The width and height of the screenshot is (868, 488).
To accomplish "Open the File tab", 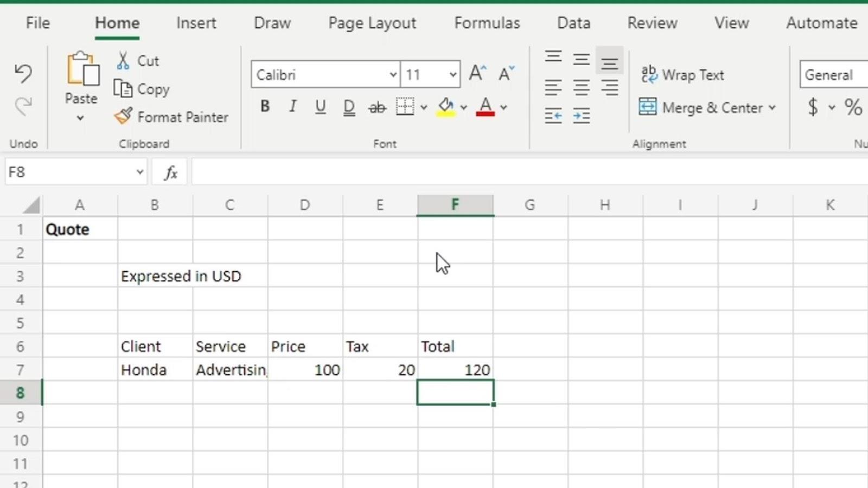I will tap(38, 23).
